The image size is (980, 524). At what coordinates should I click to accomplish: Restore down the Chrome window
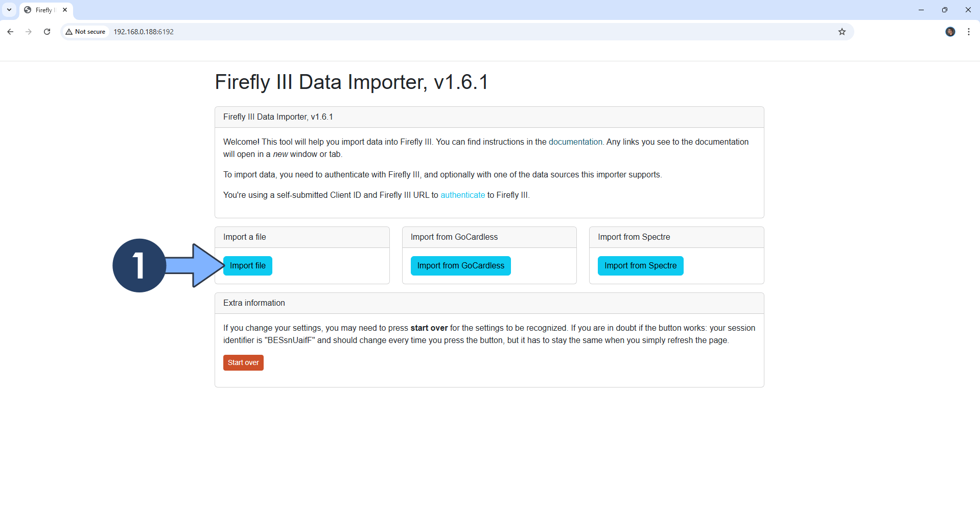[x=945, y=10]
